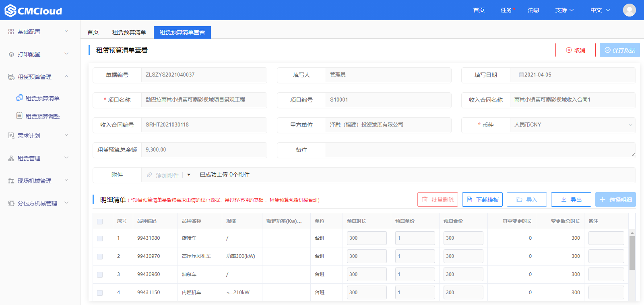Click the folder icon on 导入
644x305 pixels.
coord(519,199)
